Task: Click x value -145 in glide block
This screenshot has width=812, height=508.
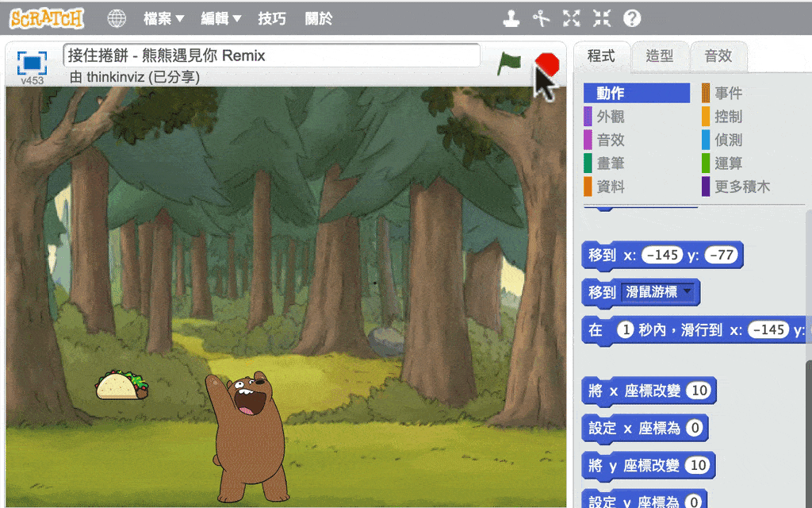Action: (x=769, y=329)
